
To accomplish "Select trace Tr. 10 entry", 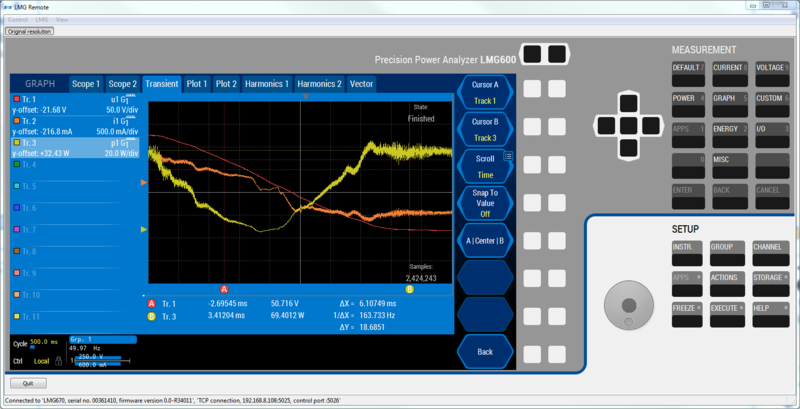I will tap(76, 295).
